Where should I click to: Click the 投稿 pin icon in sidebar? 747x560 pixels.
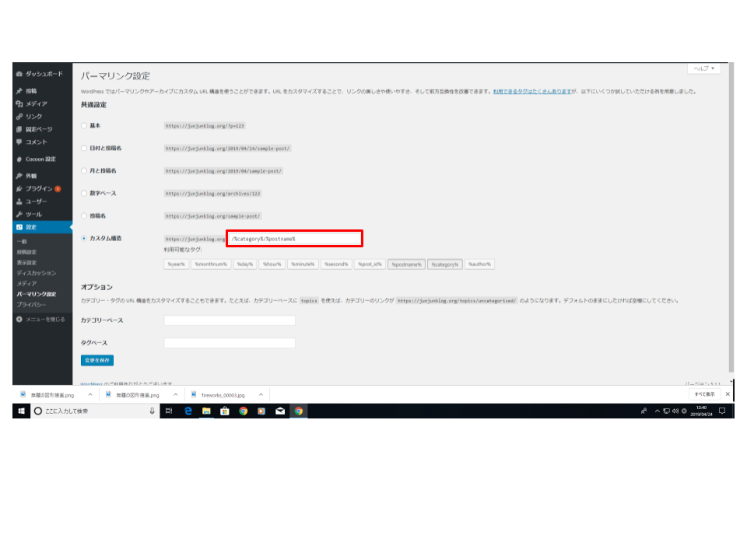pos(19,91)
